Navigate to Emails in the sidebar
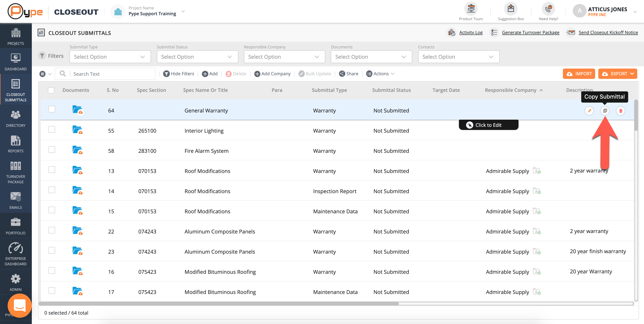644x324 pixels. [x=15, y=200]
